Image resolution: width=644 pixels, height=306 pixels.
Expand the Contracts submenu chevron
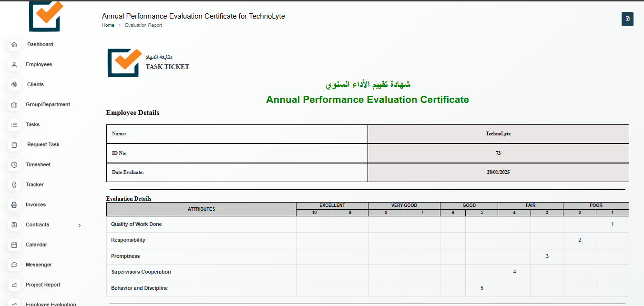(x=80, y=225)
